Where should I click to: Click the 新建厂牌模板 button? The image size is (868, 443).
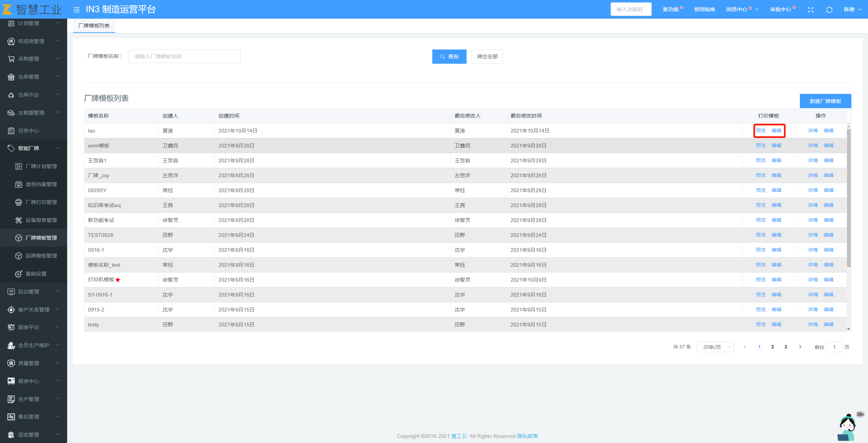825,101
